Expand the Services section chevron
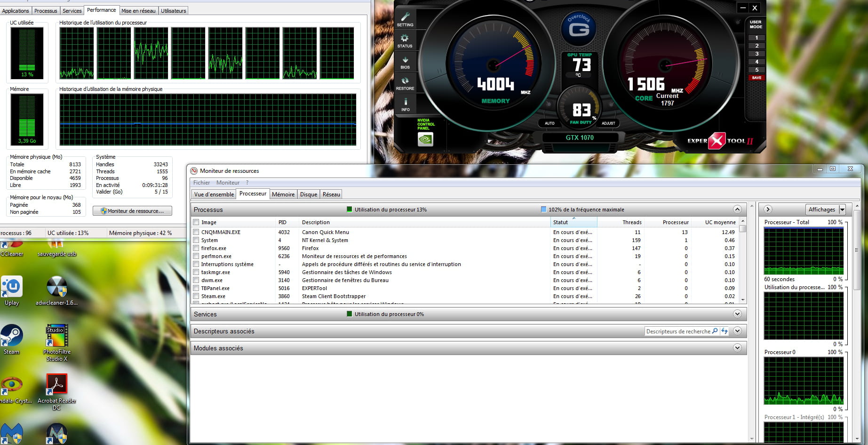The width and height of the screenshot is (868, 445). click(737, 314)
